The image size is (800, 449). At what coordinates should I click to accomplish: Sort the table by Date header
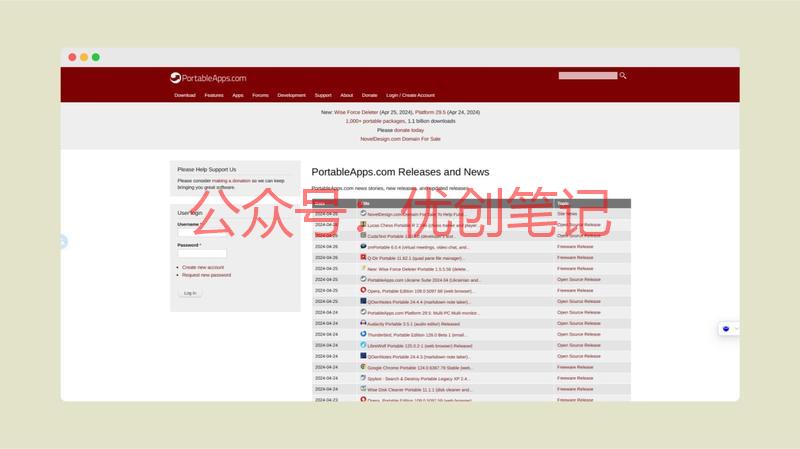coord(320,204)
